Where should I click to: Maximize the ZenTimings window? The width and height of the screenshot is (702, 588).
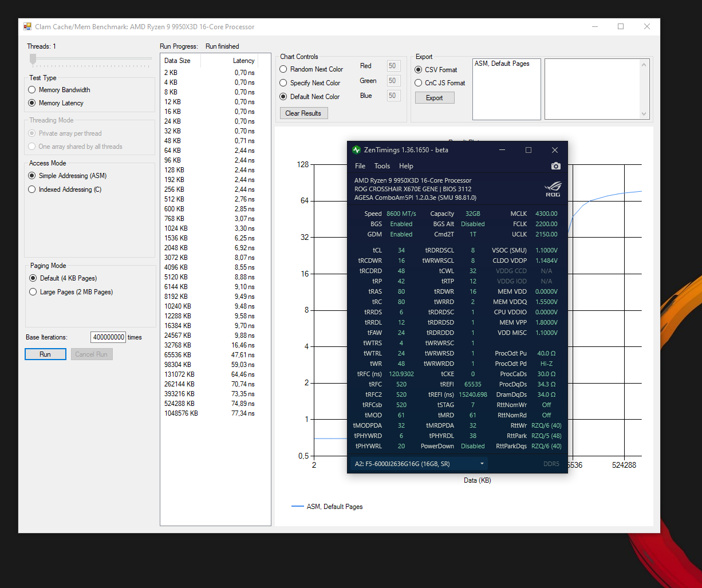[529, 150]
